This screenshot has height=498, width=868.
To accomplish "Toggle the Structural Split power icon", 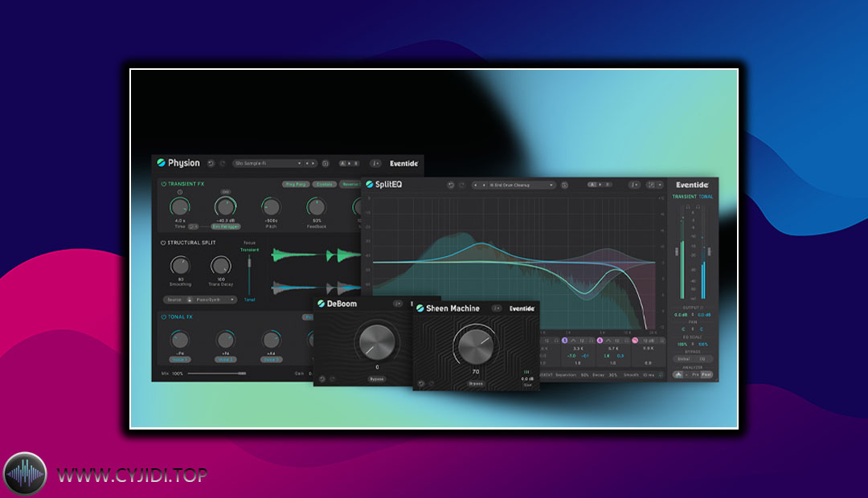I will (163, 243).
